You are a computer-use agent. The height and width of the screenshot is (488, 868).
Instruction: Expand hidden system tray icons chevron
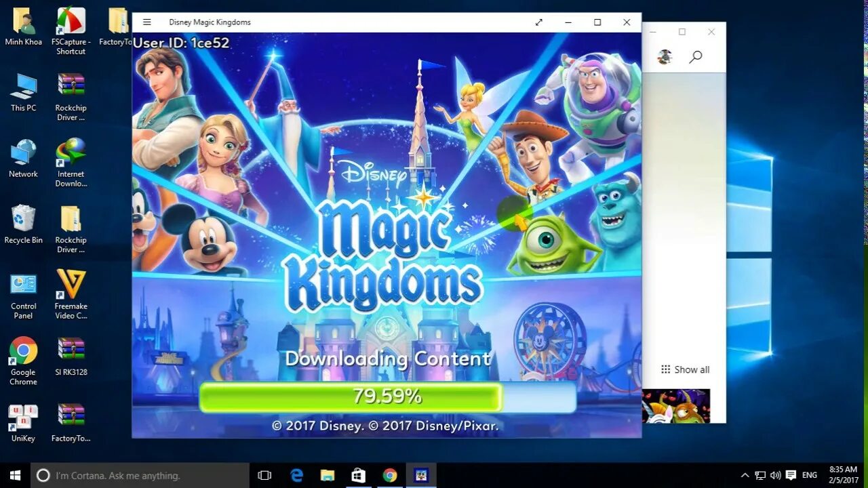click(x=745, y=476)
